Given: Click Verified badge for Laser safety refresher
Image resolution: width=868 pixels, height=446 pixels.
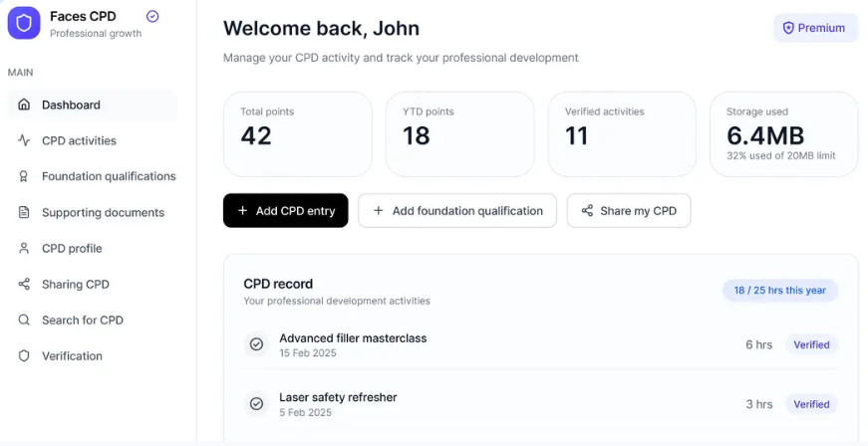Looking at the screenshot, I should [x=811, y=404].
